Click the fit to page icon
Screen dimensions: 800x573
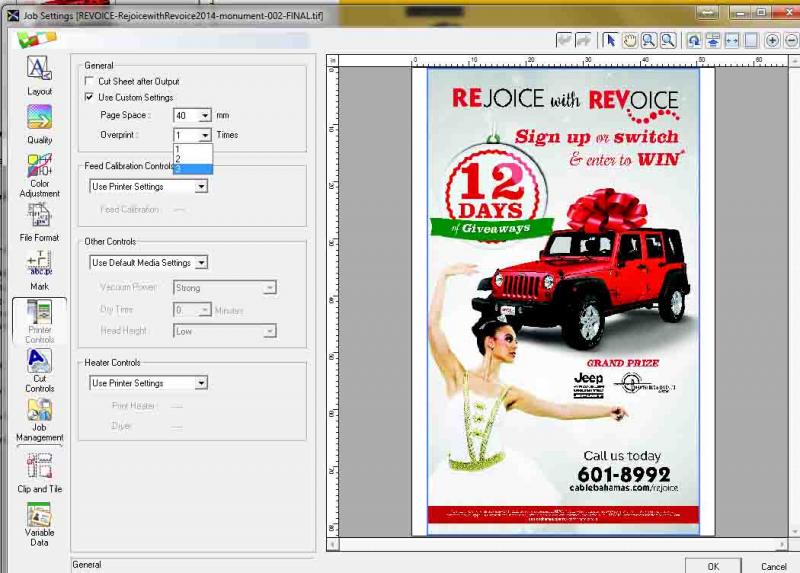[x=751, y=40]
